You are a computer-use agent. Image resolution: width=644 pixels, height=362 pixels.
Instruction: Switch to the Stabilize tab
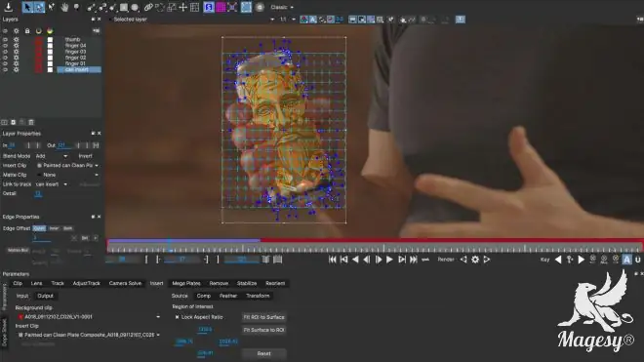[x=247, y=283]
